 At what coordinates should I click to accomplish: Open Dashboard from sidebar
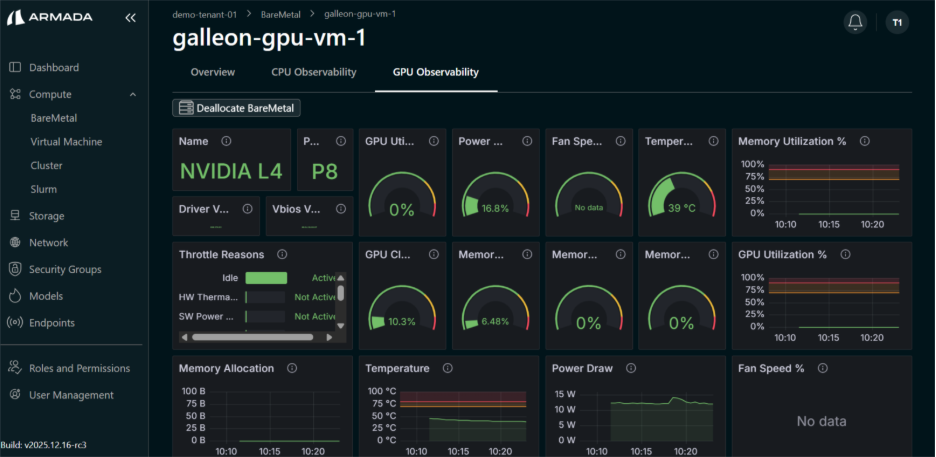54,67
